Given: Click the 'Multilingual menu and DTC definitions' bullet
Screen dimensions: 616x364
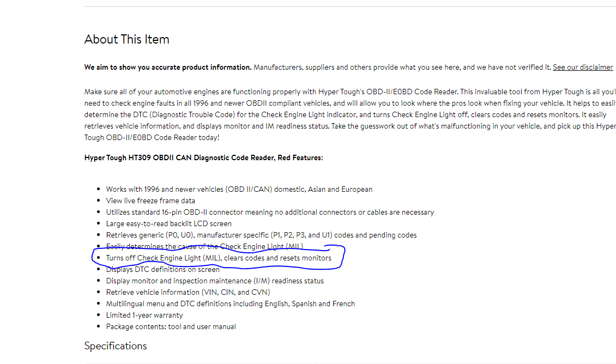Looking at the screenshot, I should (x=231, y=304).
